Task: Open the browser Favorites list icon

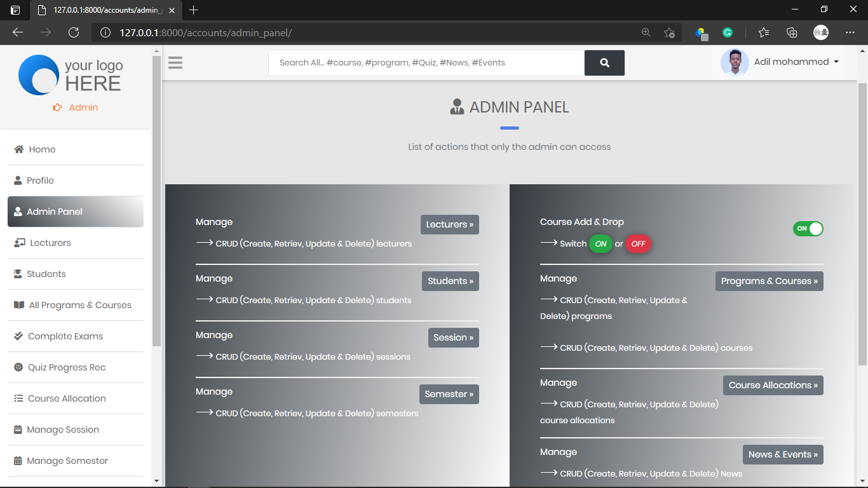Action: [x=764, y=32]
